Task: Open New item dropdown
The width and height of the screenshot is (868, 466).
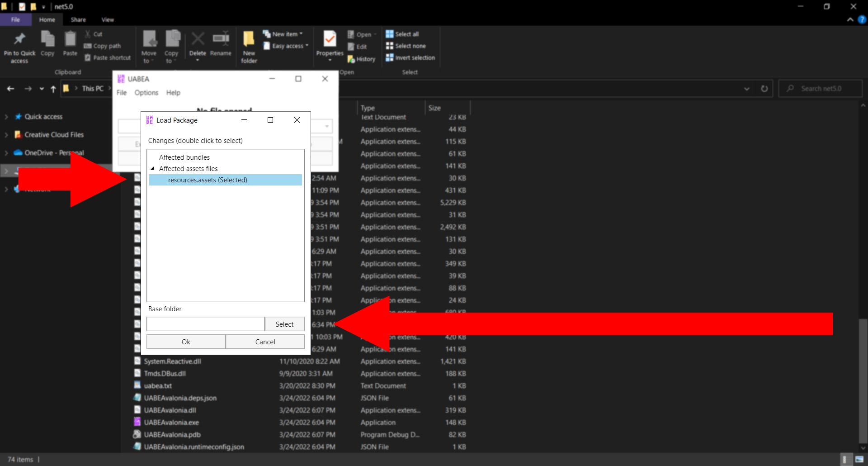Action: coord(283,34)
